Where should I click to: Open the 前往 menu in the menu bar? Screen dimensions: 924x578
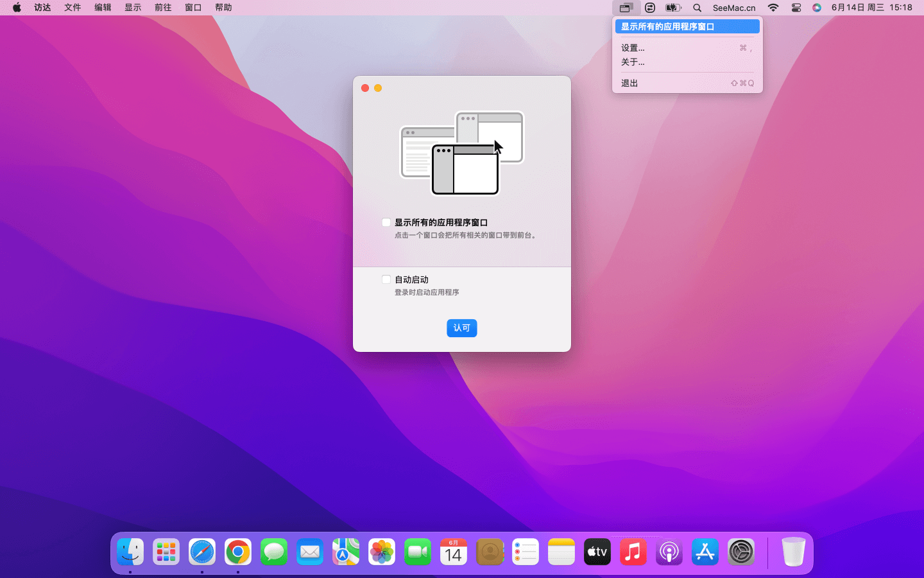click(x=163, y=8)
